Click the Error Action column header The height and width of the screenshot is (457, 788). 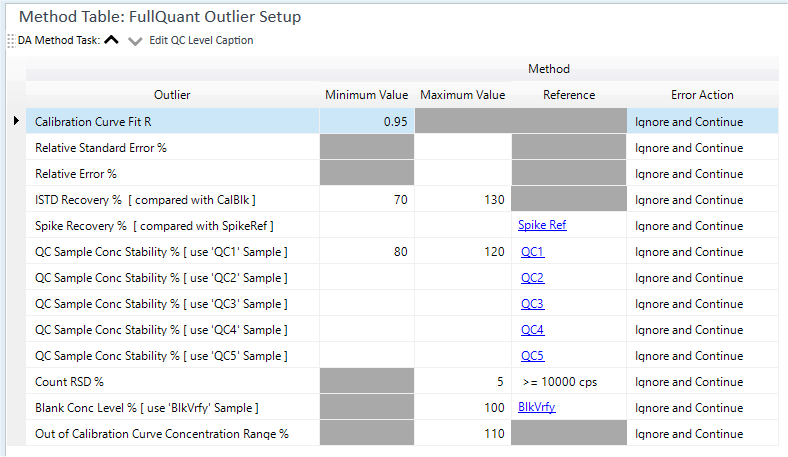[x=702, y=95]
